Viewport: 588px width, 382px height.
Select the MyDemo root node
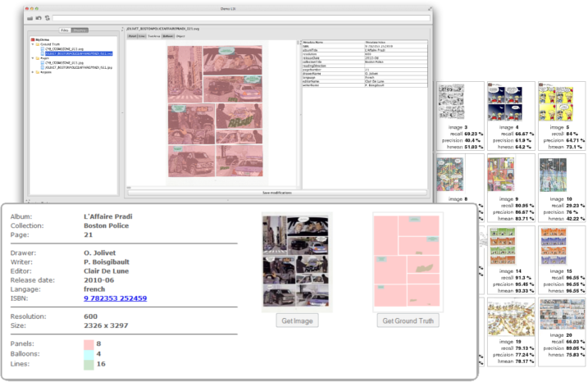click(43, 39)
